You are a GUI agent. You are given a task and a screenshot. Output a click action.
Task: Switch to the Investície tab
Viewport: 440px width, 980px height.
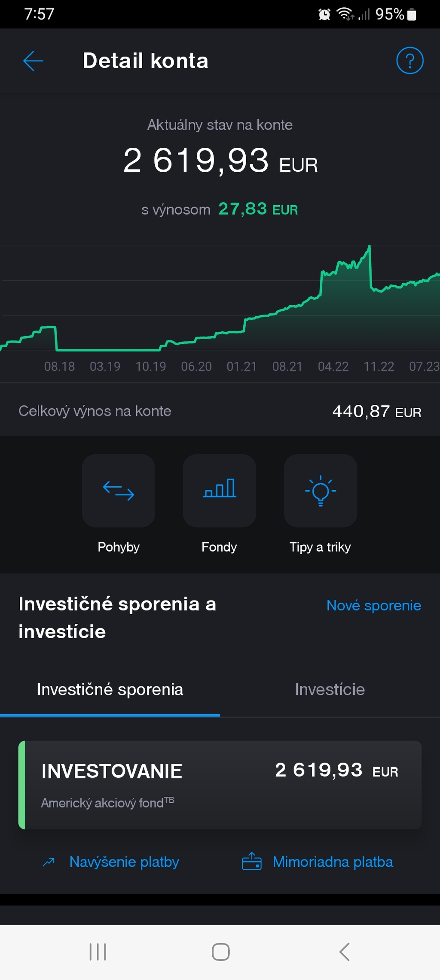330,689
